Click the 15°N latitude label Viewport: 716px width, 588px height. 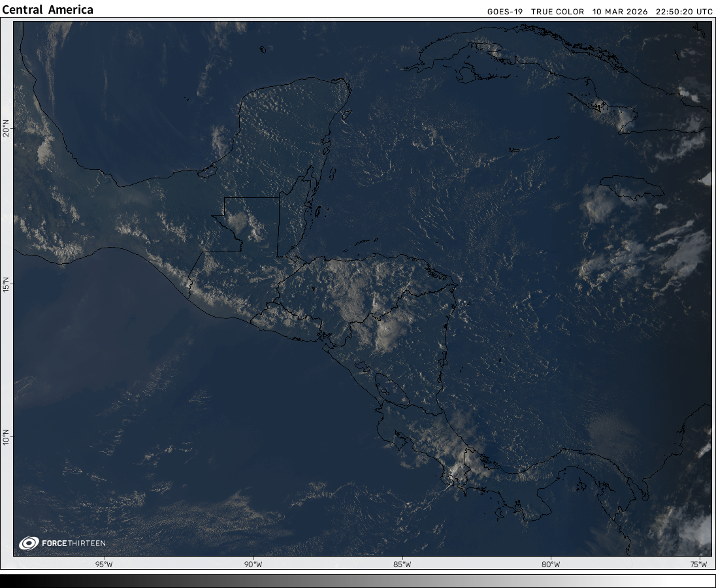click(6, 285)
